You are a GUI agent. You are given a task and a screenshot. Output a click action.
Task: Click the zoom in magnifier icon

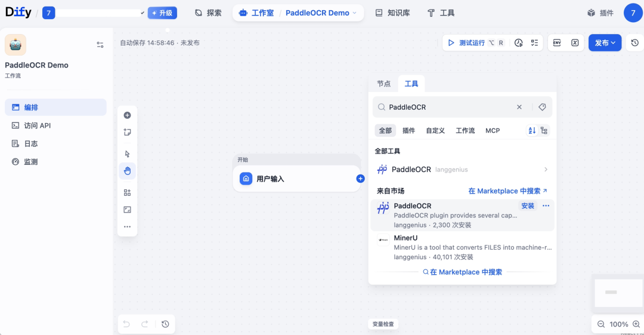click(636, 324)
